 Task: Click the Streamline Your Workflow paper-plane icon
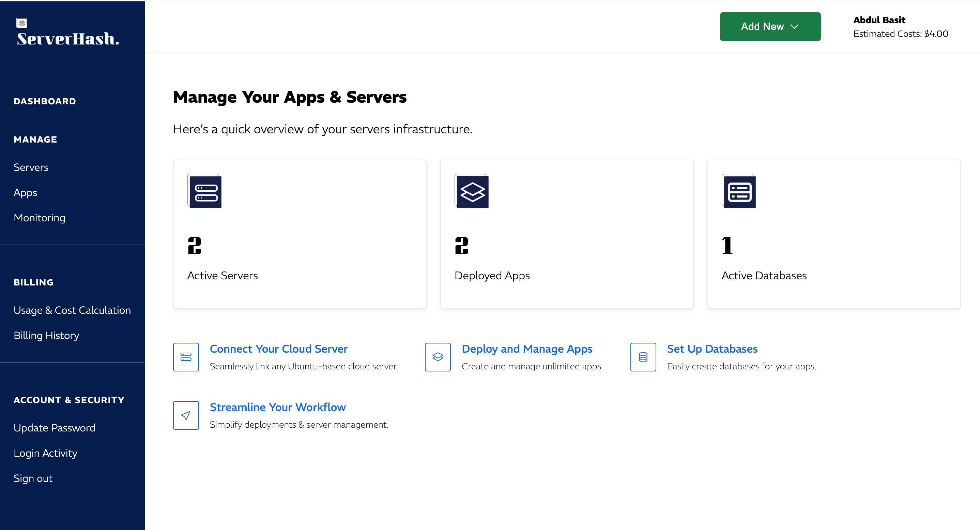point(186,415)
